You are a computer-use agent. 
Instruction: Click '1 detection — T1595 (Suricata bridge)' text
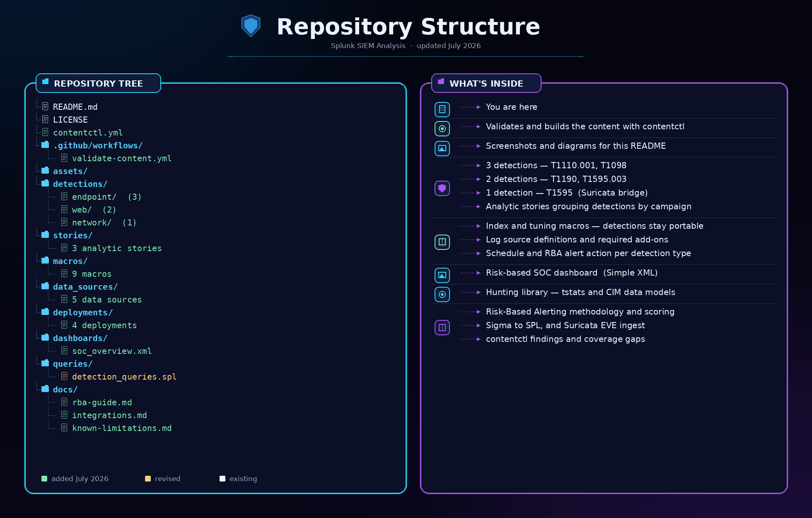[567, 193]
